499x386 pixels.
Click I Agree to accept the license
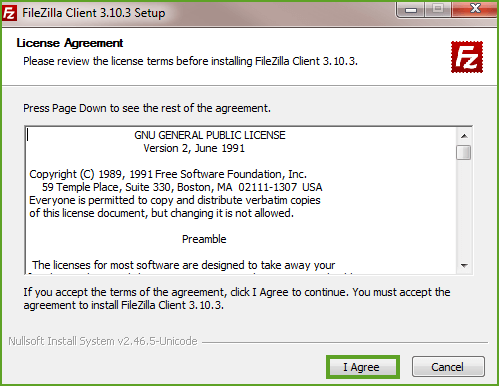click(x=363, y=367)
